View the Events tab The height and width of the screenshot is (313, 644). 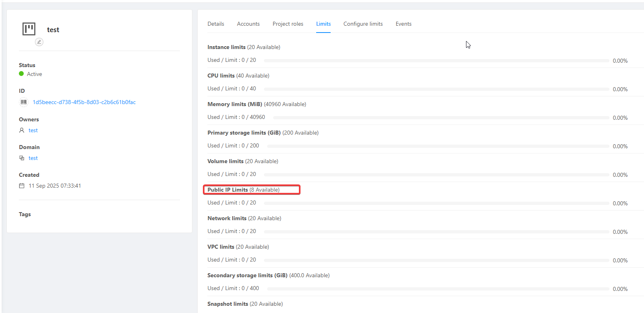click(403, 24)
